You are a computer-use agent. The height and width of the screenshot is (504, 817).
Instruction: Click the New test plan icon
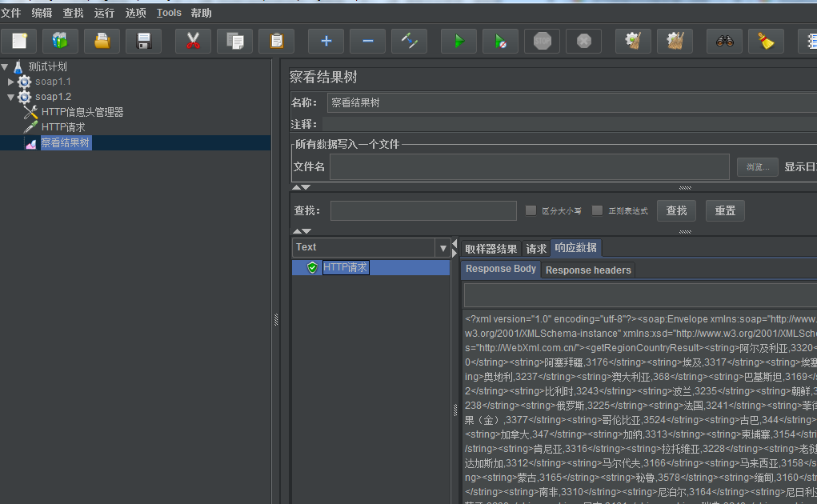click(18, 41)
